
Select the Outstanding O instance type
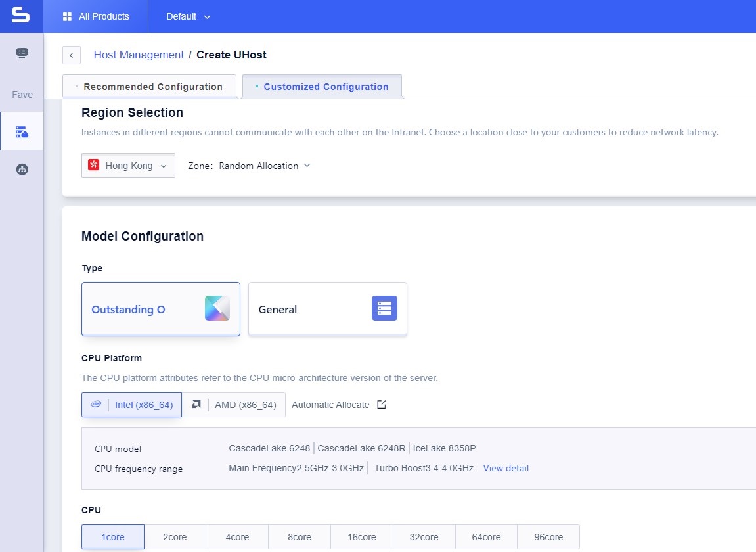tap(160, 309)
